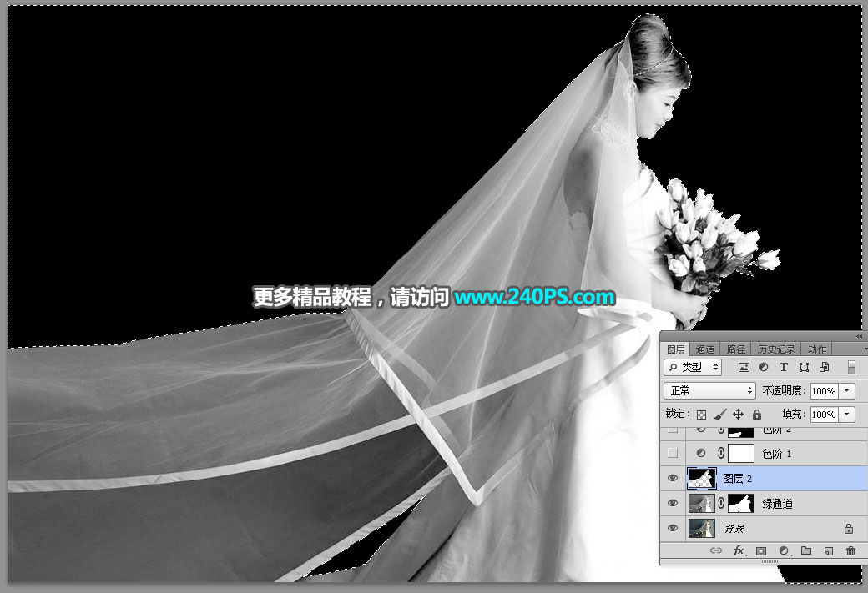Filter layers by smart objects icon
The width and height of the screenshot is (868, 593).
(x=824, y=367)
